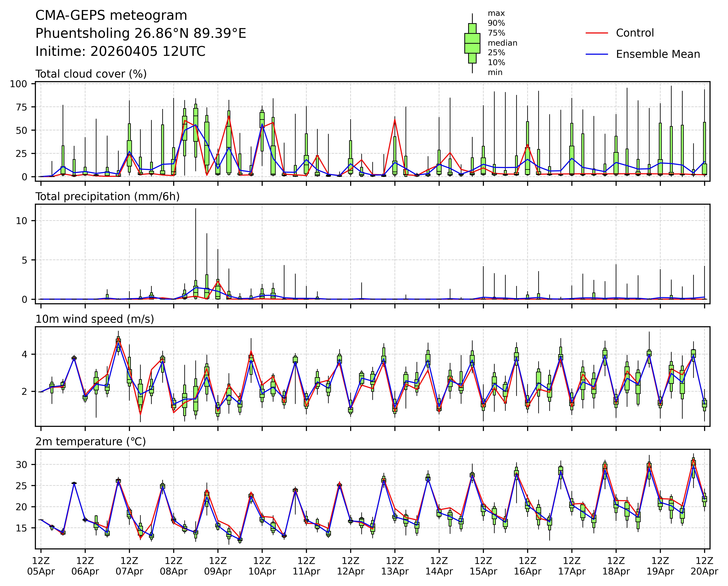Click the 2m temperature panel title
The width and height of the screenshot is (728, 586).
[91, 442]
